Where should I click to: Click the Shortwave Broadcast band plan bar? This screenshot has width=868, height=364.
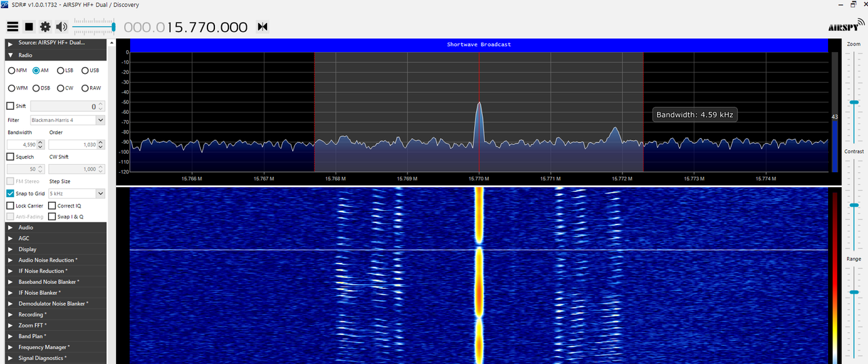coord(479,45)
